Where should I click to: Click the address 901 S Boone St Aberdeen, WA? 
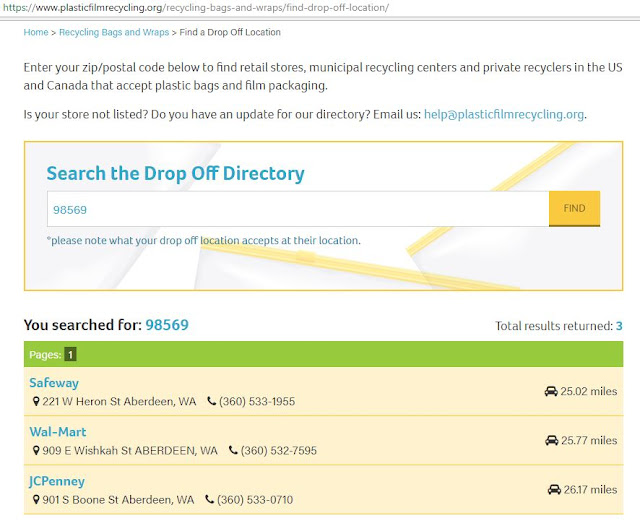click(118, 499)
